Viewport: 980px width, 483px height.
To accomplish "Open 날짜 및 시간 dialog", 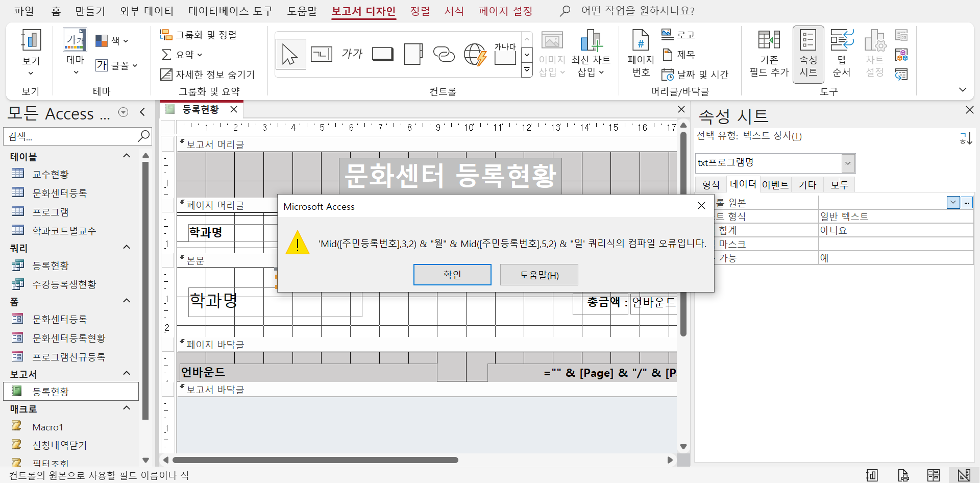I will 695,75.
